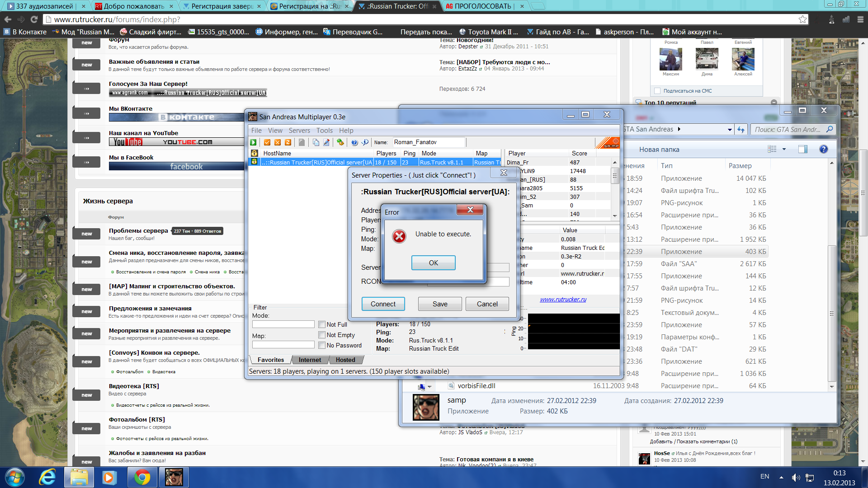This screenshot has height=488, width=868.
Task: Open Windows Media Player from the taskbar
Action: [x=109, y=477]
